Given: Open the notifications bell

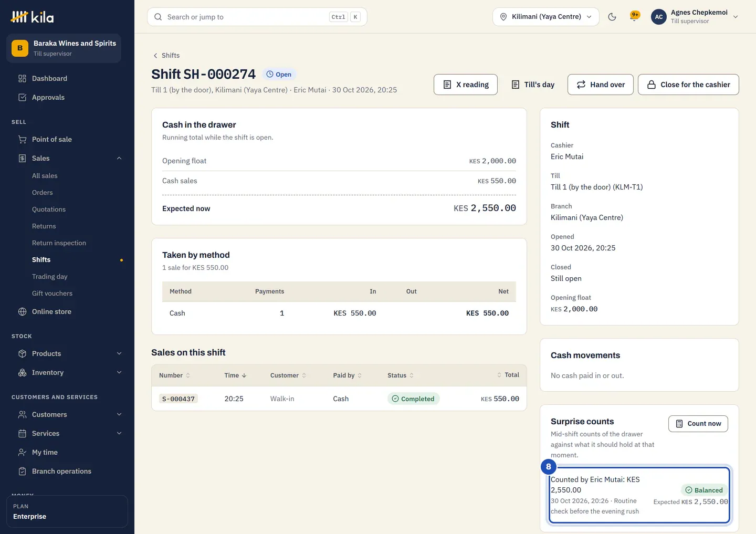Looking at the screenshot, I should click(x=635, y=17).
